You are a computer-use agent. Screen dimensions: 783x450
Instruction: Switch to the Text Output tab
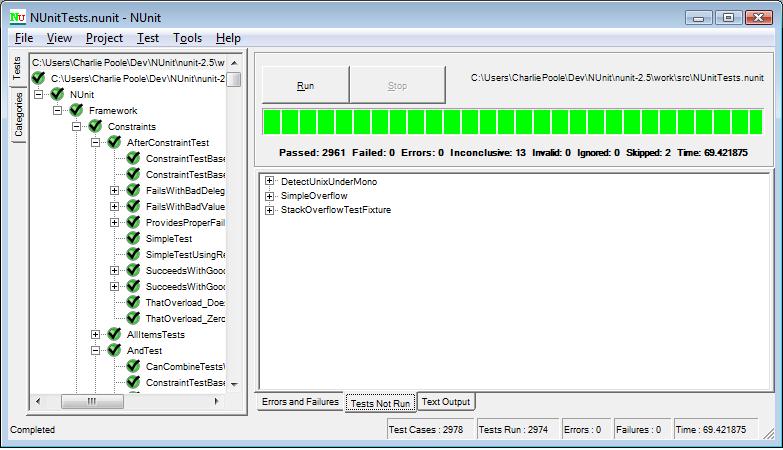coord(446,402)
